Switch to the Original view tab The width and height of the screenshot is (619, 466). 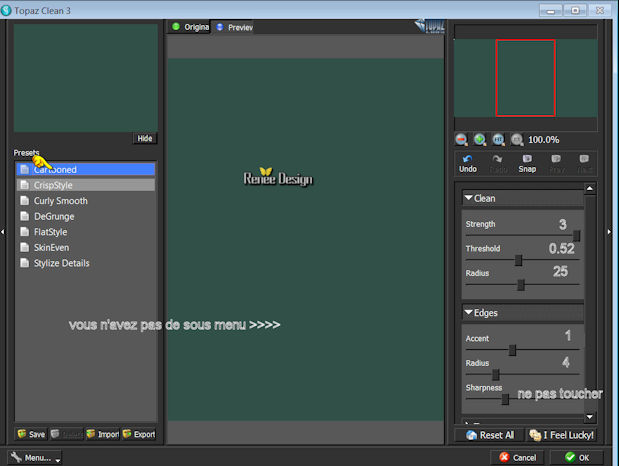click(190, 27)
